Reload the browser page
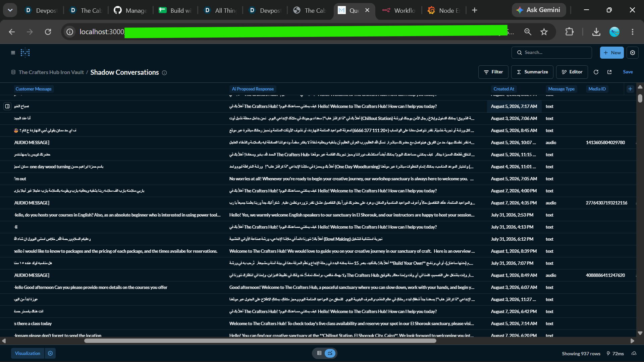Image resolution: width=644 pixels, height=362 pixels. pos(48,32)
